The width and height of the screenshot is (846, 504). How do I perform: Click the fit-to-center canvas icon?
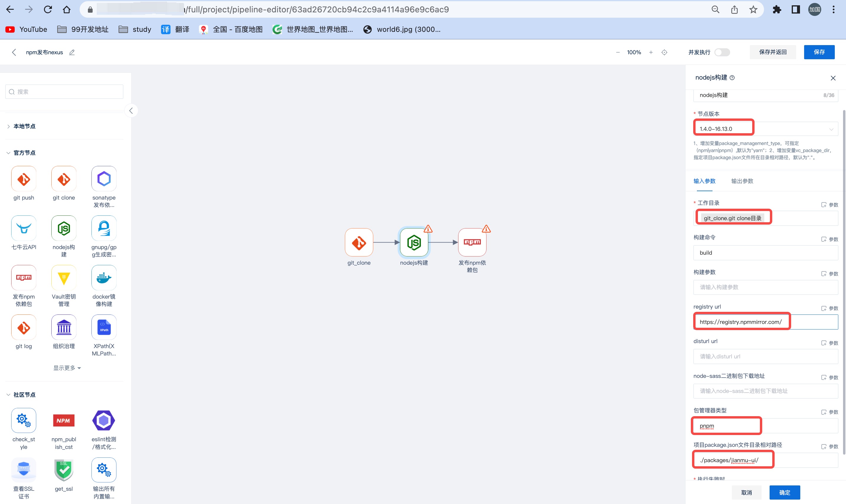(x=664, y=52)
